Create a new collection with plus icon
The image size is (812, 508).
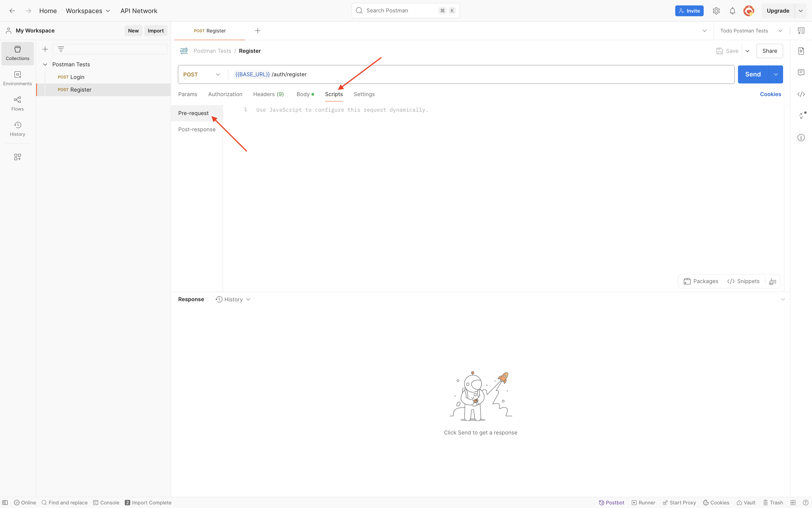point(45,49)
